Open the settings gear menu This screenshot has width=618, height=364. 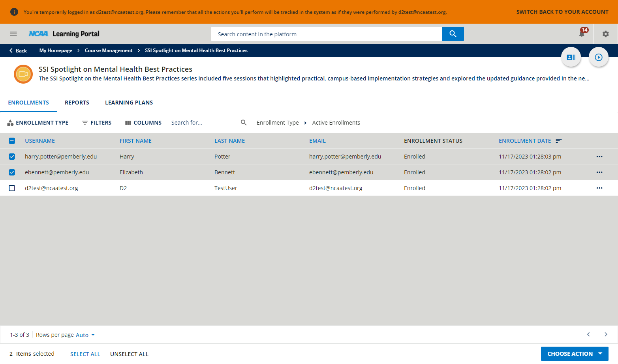[x=605, y=34]
